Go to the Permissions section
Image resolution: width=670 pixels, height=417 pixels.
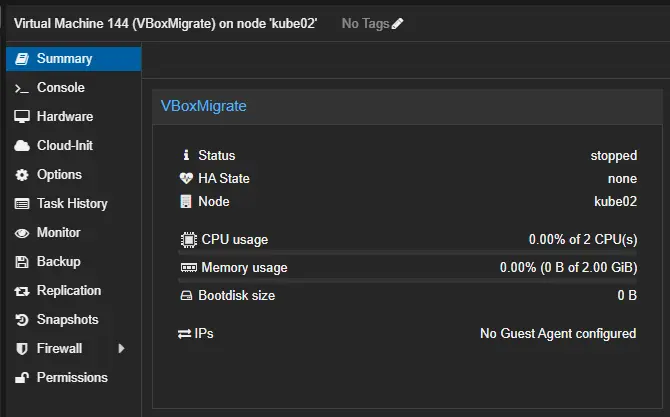point(72,378)
